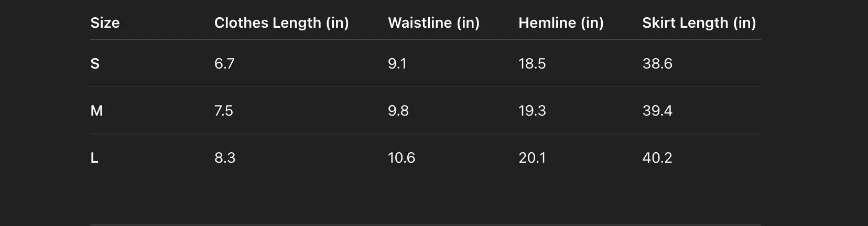The image size is (868, 226).
Task: Click the Clothes Length (in) header
Action: pos(281,23)
